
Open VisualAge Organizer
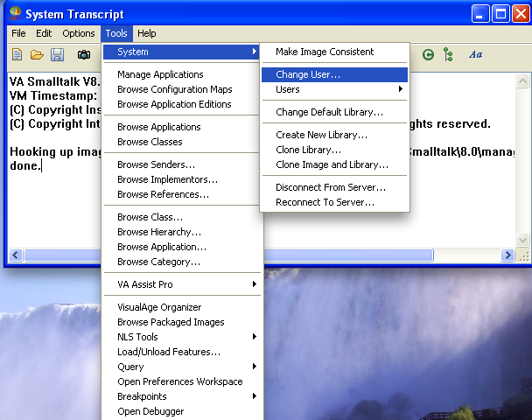[x=182, y=307]
